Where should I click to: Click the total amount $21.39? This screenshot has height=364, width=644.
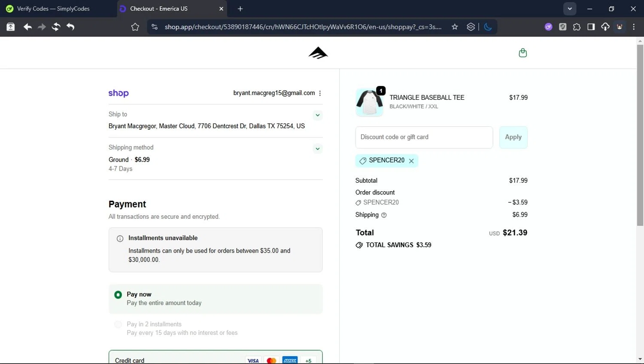515,232
